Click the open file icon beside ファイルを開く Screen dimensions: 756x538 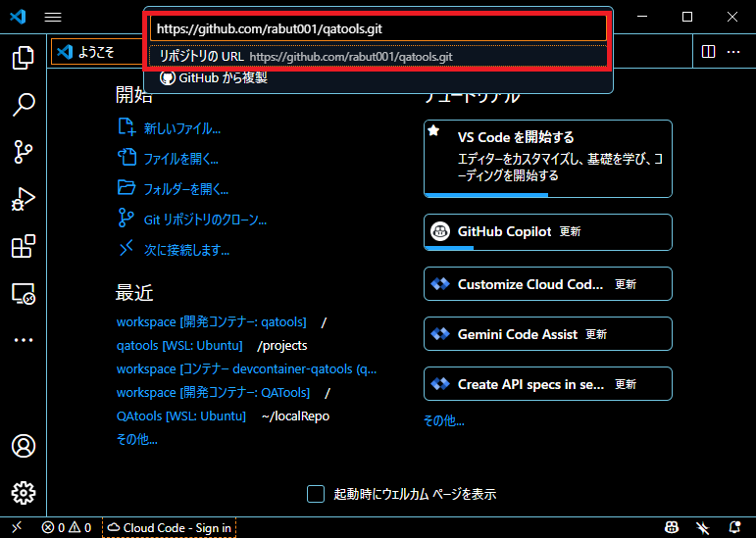126,158
